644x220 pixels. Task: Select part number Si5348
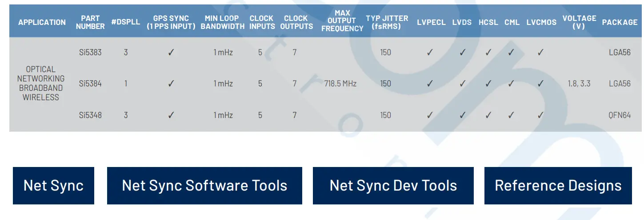pos(90,115)
